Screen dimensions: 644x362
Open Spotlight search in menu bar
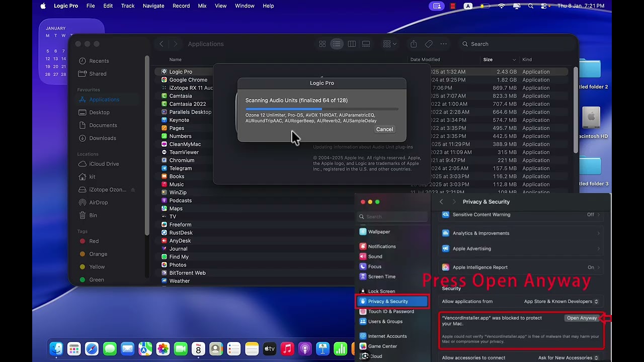(531, 6)
